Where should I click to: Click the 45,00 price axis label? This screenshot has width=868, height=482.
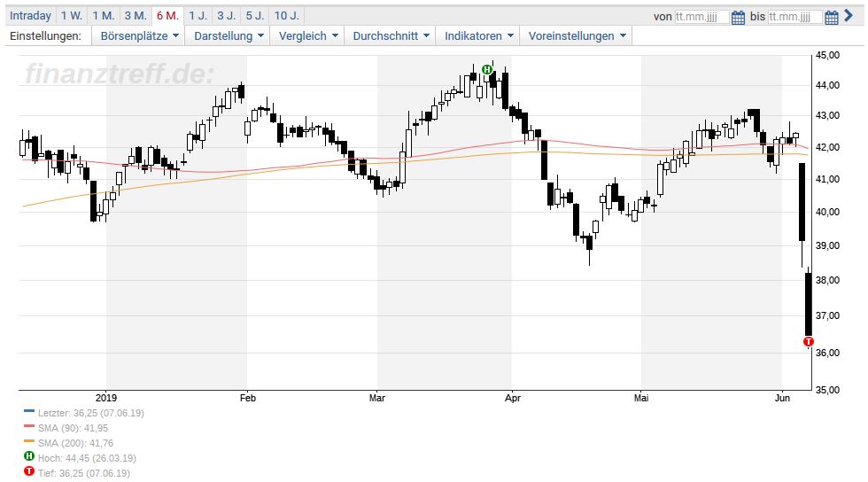point(827,55)
